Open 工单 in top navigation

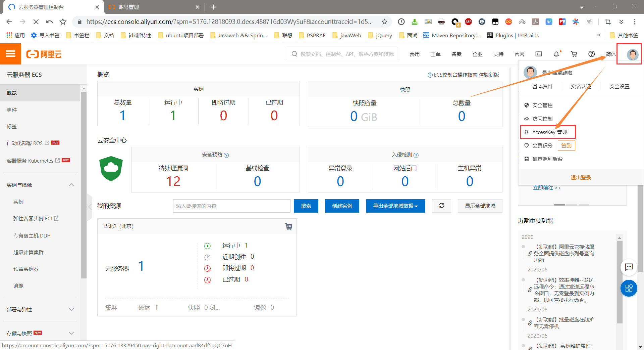(435, 54)
